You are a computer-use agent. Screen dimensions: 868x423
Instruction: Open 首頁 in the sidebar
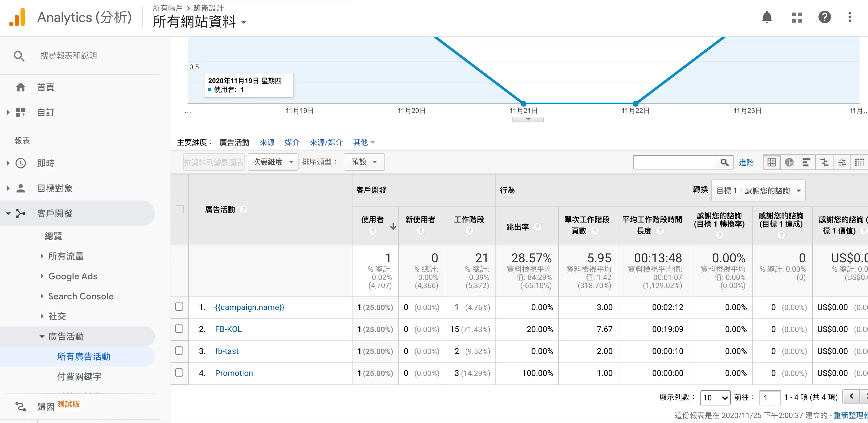click(x=45, y=87)
